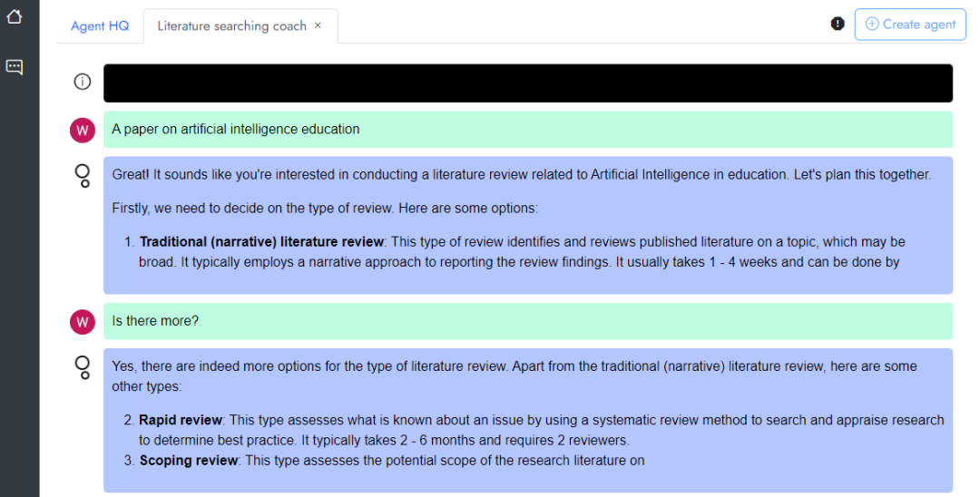
Task: Click the plus icon in Create agent
Action: 872,24
